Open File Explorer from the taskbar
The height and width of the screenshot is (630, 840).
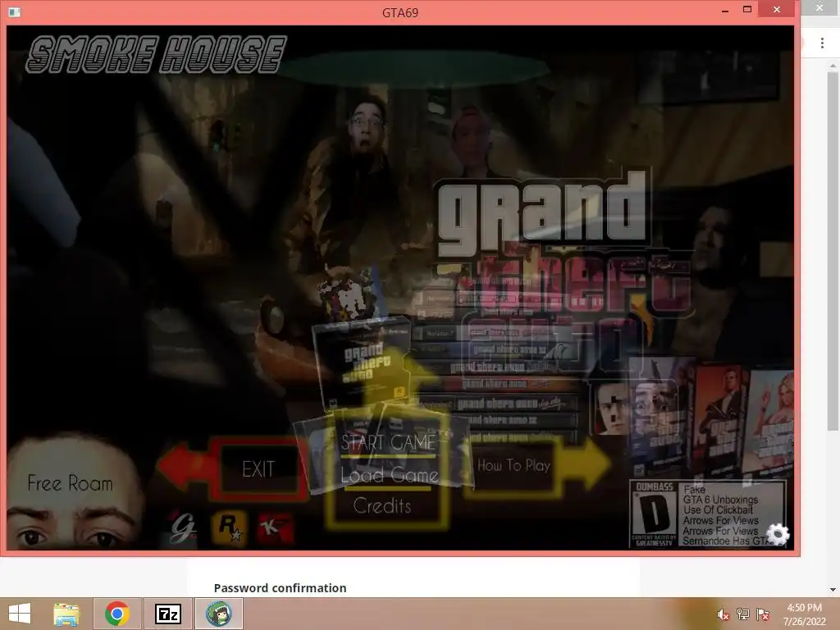coord(66,614)
